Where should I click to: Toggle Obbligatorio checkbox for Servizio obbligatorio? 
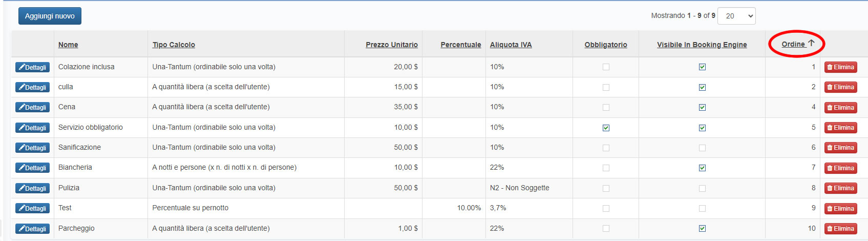606,128
